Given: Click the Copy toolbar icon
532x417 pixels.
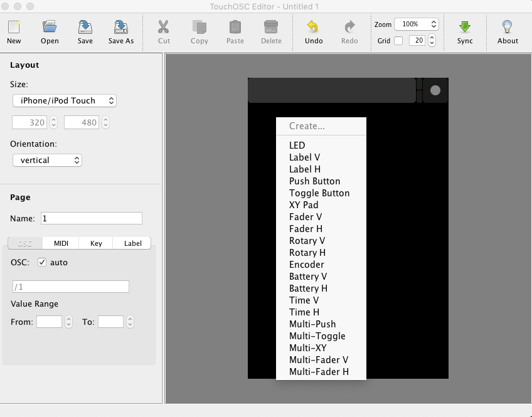Looking at the screenshot, I should [x=199, y=27].
